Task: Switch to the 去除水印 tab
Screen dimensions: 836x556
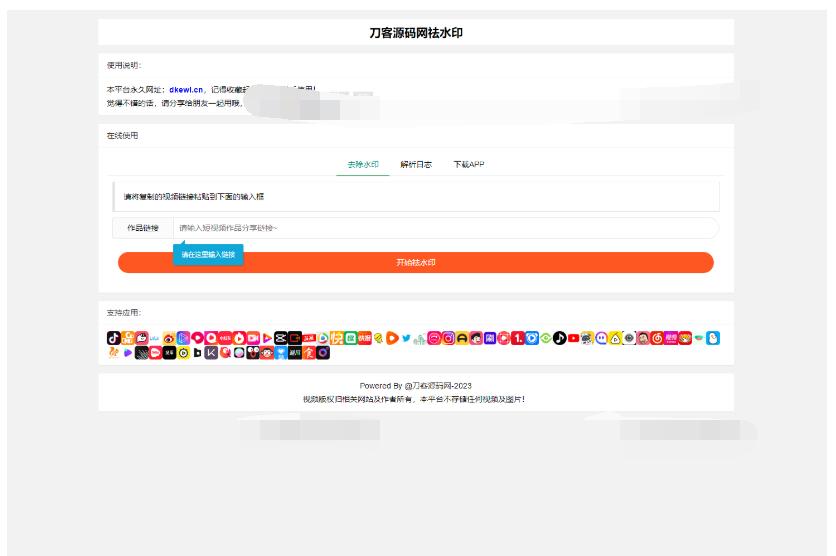Action: click(363, 164)
